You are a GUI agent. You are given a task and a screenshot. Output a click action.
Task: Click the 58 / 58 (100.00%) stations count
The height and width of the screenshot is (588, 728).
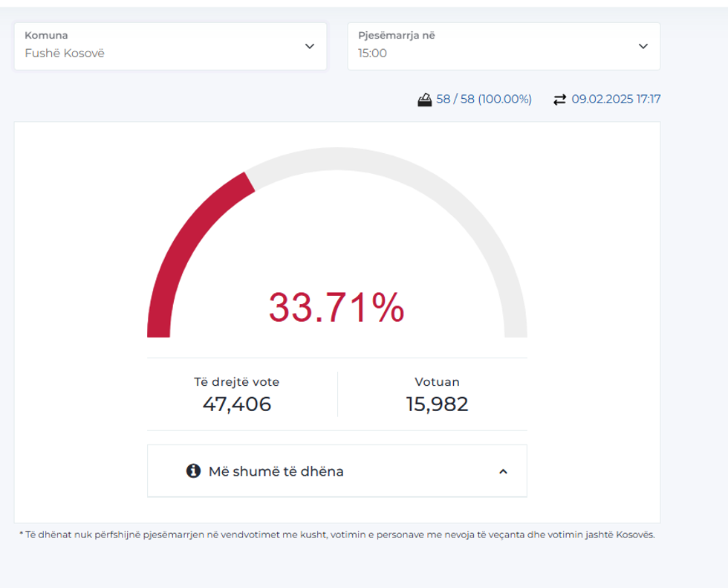pyautogui.click(x=484, y=100)
